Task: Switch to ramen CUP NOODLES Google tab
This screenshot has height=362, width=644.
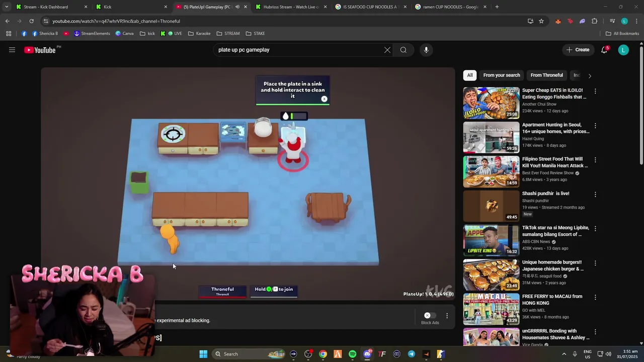Action: pyautogui.click(x=451, y=7)
